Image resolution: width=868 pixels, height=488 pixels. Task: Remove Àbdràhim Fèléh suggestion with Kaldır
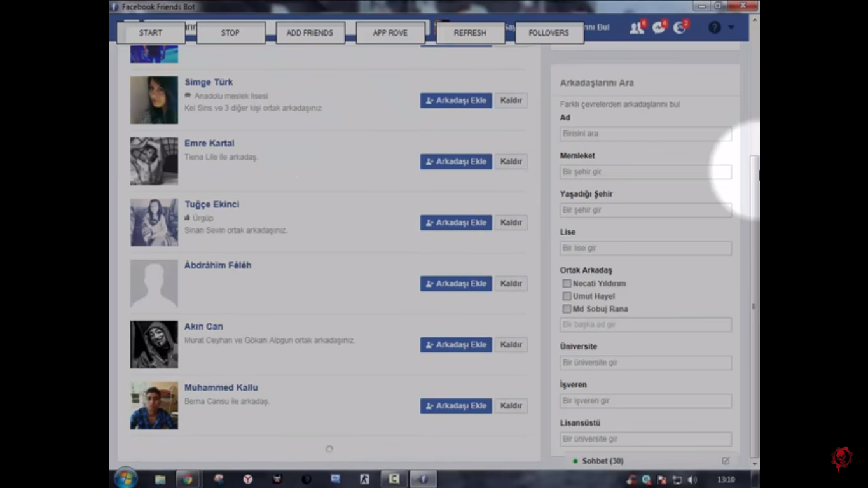point(511,284)
